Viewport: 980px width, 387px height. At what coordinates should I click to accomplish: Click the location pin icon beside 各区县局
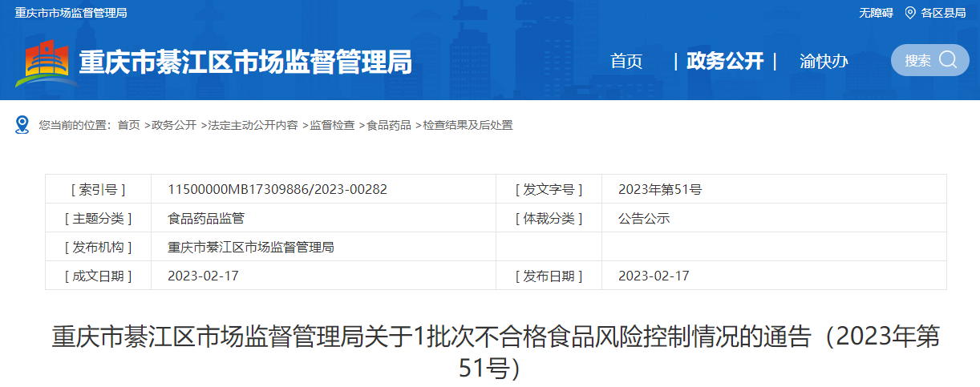point(909,13)
